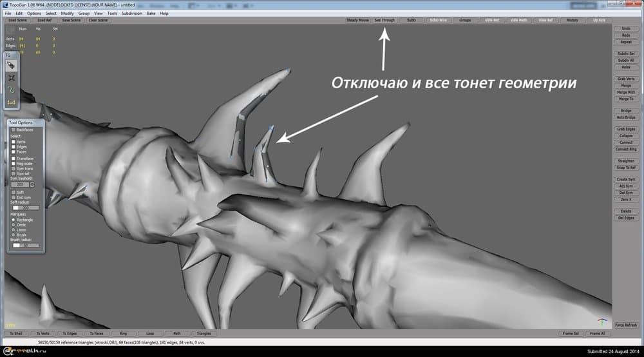This screenshot has height=357, width=644.
Task: Click the Sym threshold stepper arrows
Action: click(32, 184)
